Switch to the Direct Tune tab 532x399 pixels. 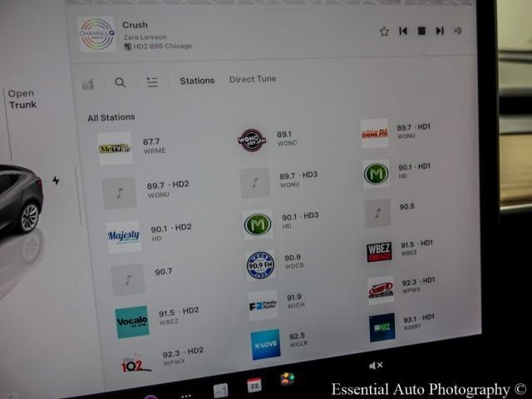(253, 79)
